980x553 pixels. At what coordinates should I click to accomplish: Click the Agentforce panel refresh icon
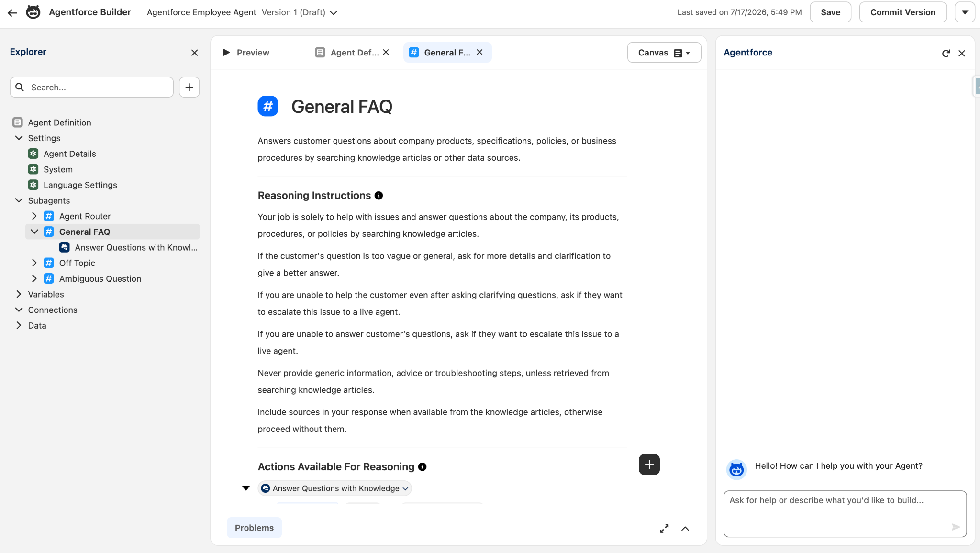point(946,53)
